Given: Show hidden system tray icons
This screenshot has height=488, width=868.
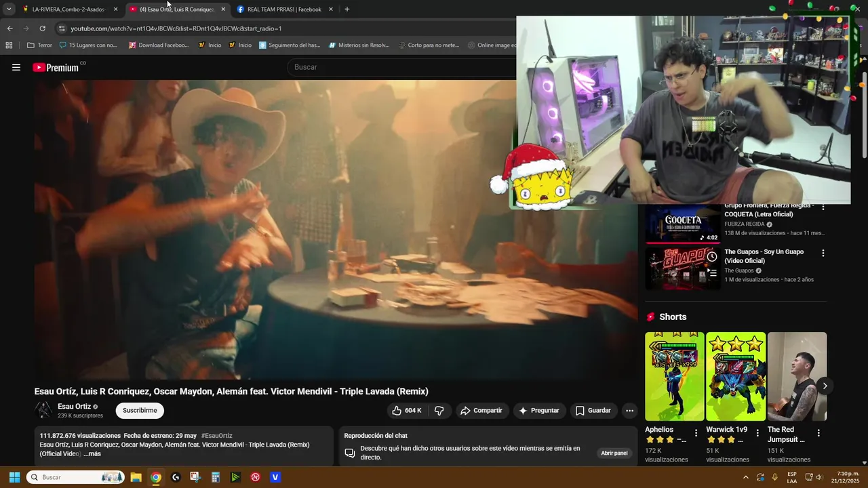Looking at the screenshot, I should tap(746, 477).
